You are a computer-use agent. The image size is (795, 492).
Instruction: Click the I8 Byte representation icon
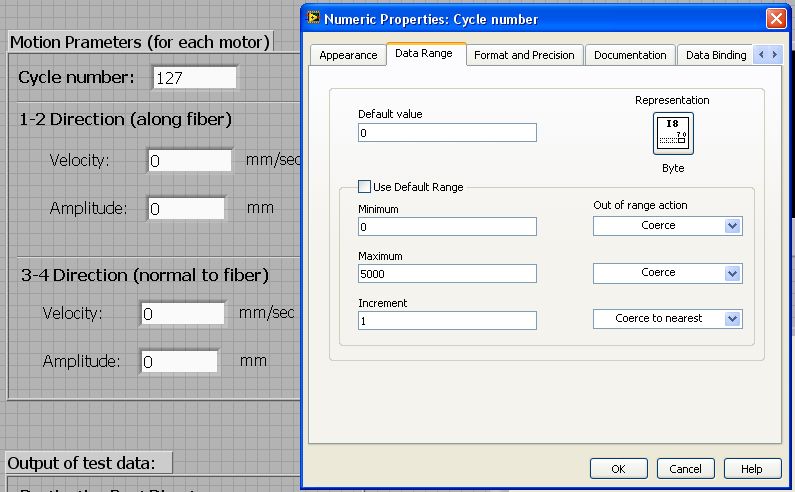click(673, 134)
